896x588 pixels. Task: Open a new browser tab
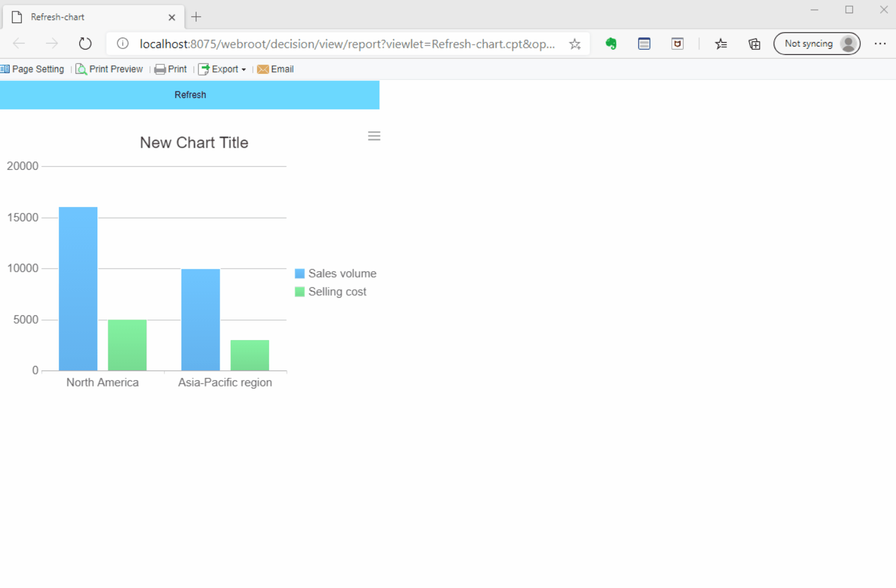pyautogui.click(x=196, y=17)
